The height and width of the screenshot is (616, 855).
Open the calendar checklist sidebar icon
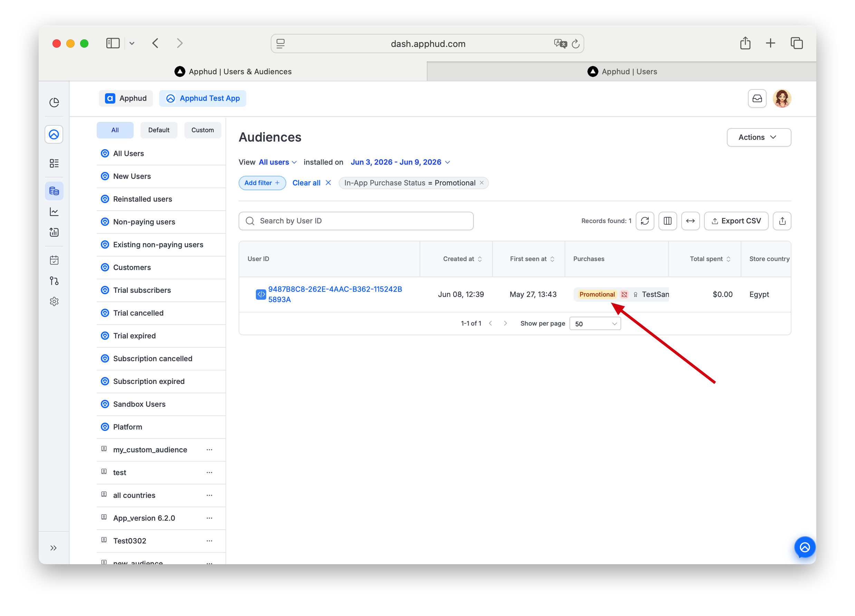[x=54, y=260]
